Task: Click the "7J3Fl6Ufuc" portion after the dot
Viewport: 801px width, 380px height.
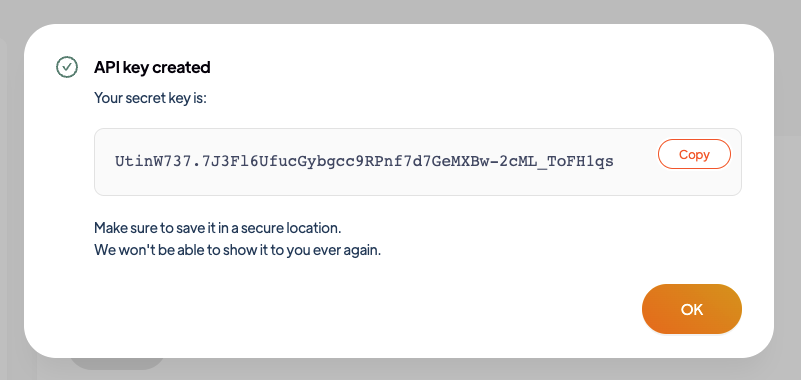Action: point(249,162)
